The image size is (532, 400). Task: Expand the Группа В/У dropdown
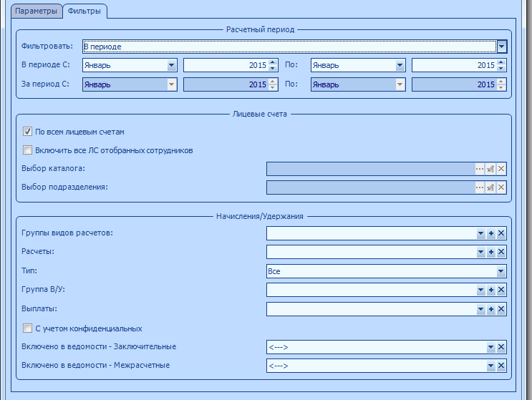tap(480, 290)
